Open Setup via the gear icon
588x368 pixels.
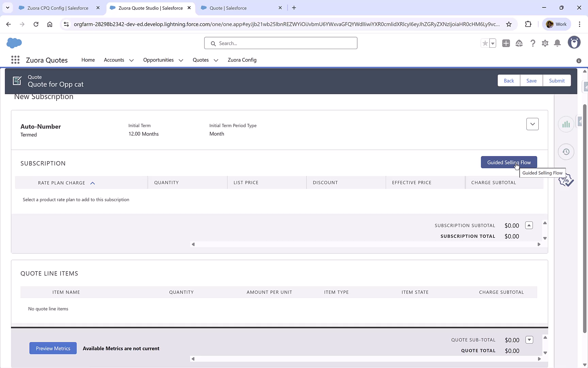tap(545, 43)
